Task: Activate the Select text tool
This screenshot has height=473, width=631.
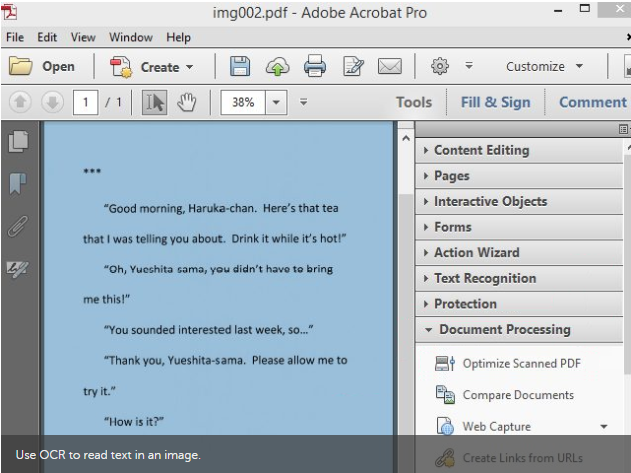Action: point(155,102)
